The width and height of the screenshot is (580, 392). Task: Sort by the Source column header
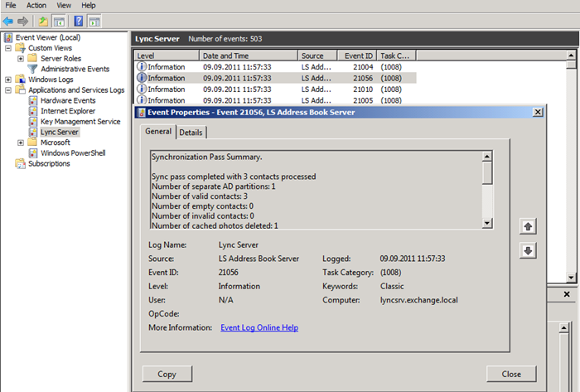coord(317,56)
